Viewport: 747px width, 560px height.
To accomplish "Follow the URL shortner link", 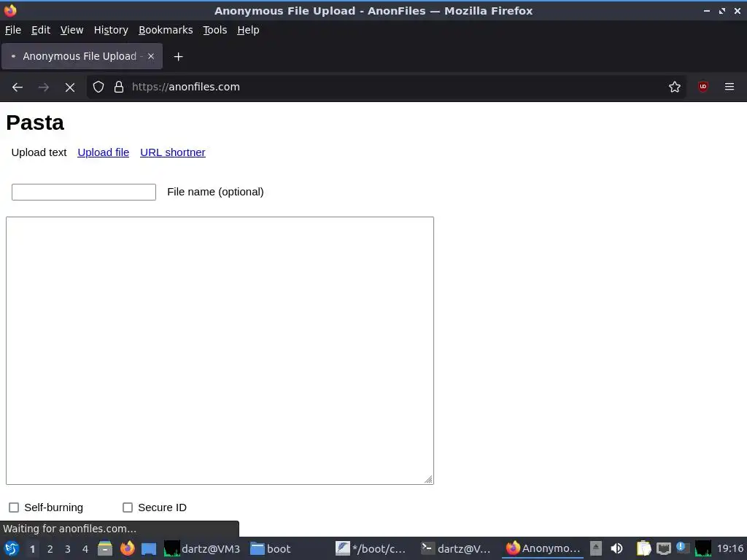I will pos(173,152).
